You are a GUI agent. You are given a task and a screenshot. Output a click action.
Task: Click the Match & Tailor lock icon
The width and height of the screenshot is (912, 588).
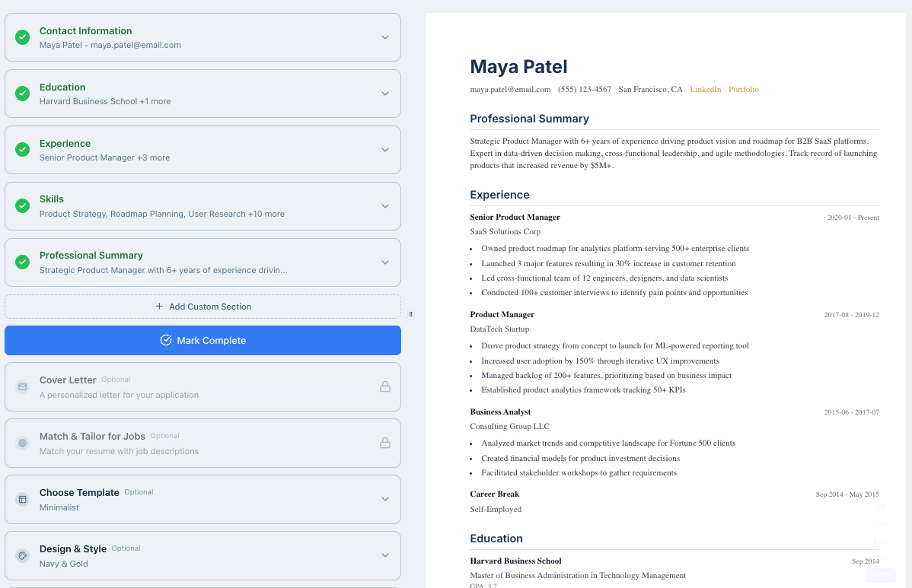coord(385,443)
